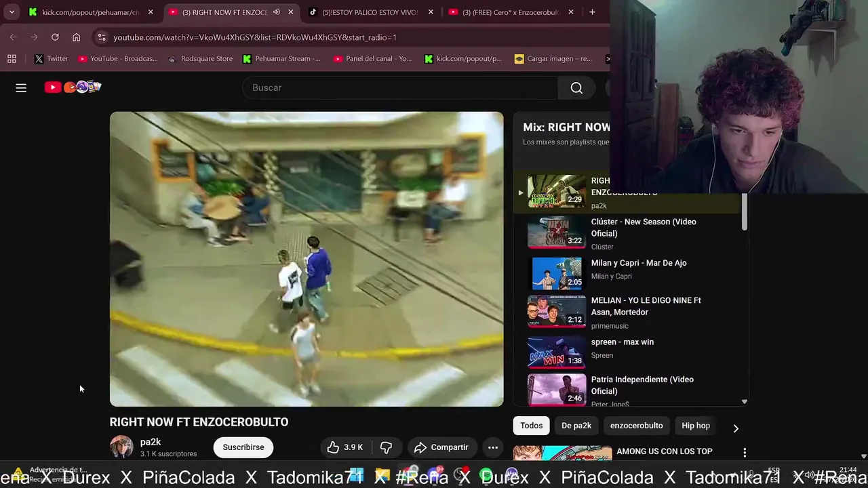Open the AMONG US video three-dot menu
Screen dimensions: 868x488
tap(745, 453)
